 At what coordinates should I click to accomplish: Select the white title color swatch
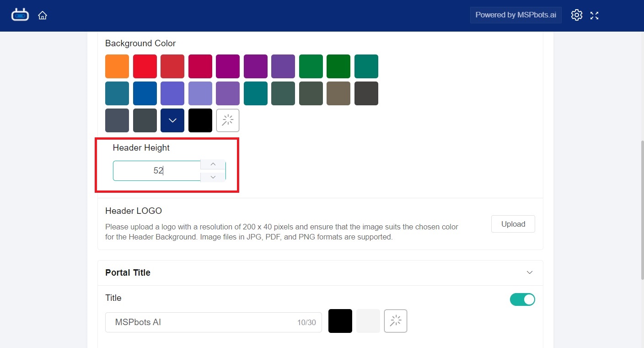click(x=367, y=321)
